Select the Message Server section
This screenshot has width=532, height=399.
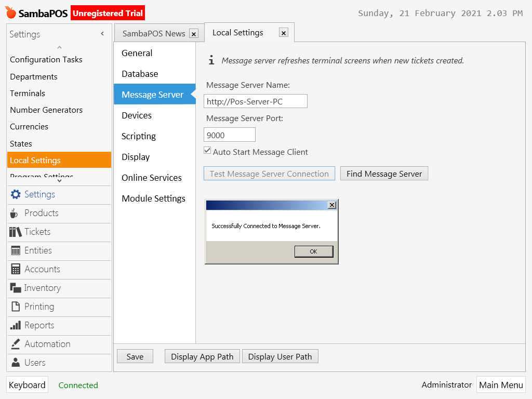click(155, 95)
